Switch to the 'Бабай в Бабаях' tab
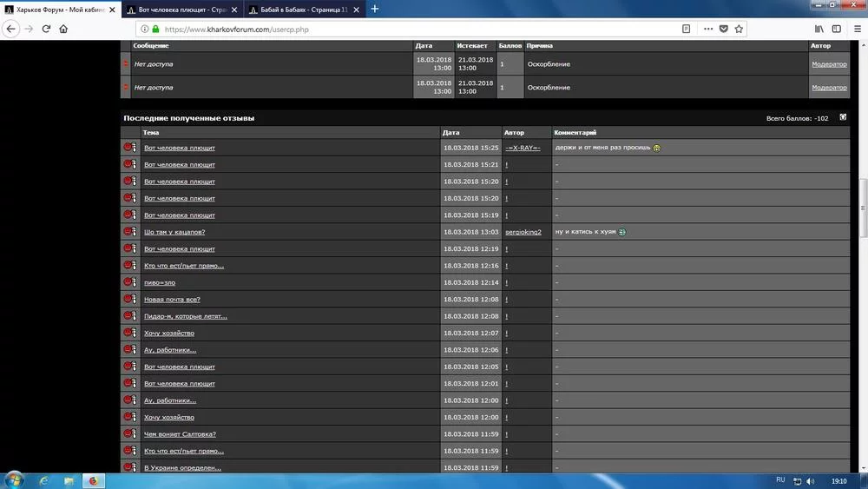The width and height of the screenshot is (868, 489). pyautogui.click(x=305, y=10)
